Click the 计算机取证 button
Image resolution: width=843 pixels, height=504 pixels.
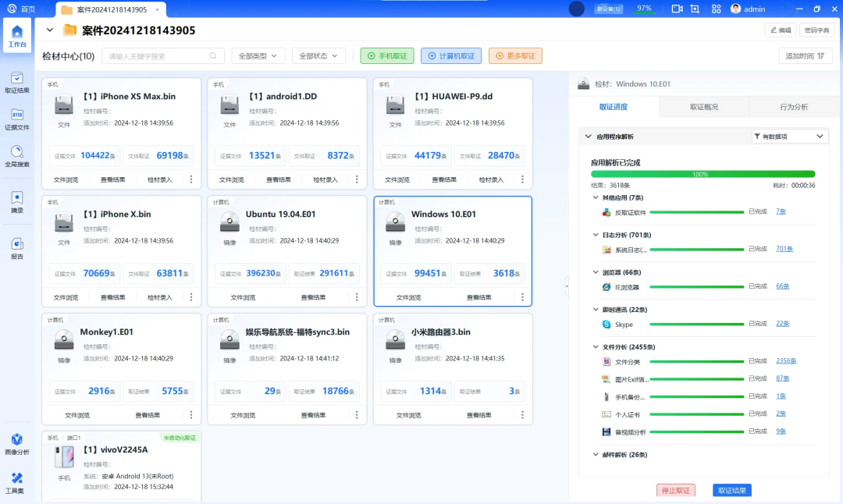(452, 56)
